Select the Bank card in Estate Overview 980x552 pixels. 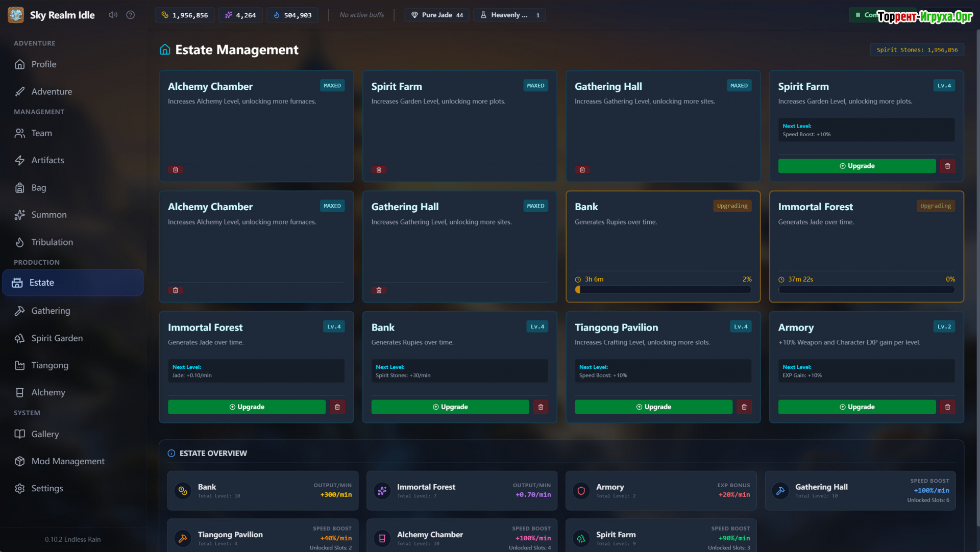point(262,490)
